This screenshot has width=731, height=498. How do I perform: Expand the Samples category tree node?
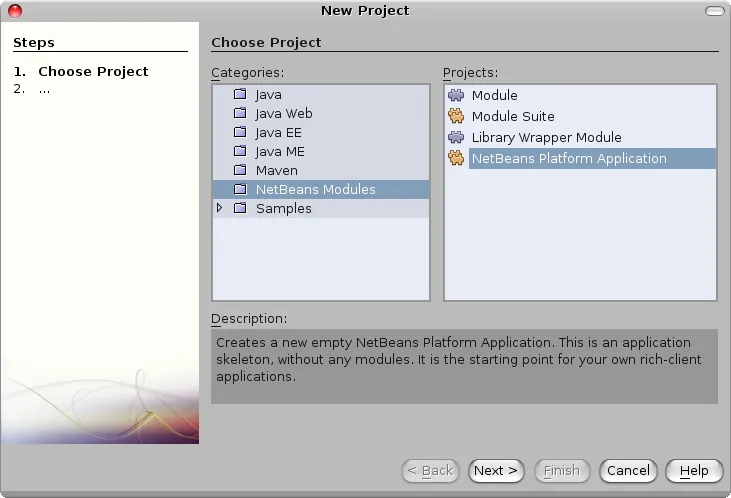(220, 208)
